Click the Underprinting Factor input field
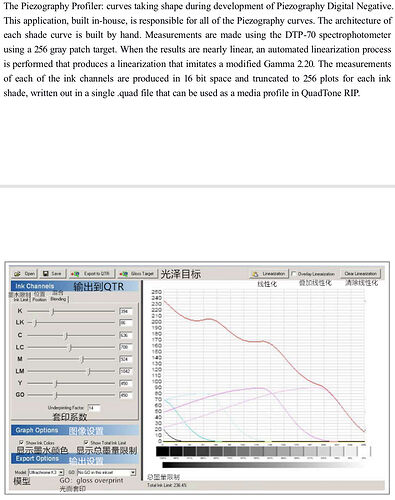 pos(94,408)
